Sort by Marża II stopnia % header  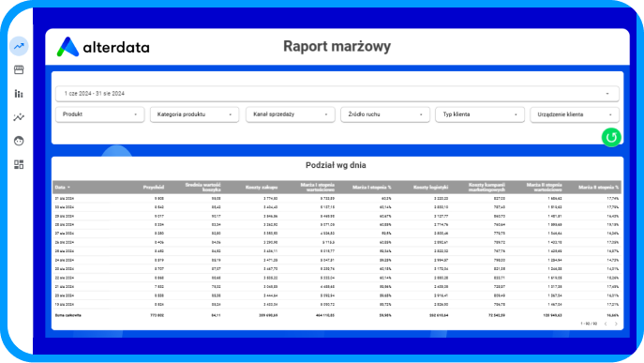tap(598, 188)
